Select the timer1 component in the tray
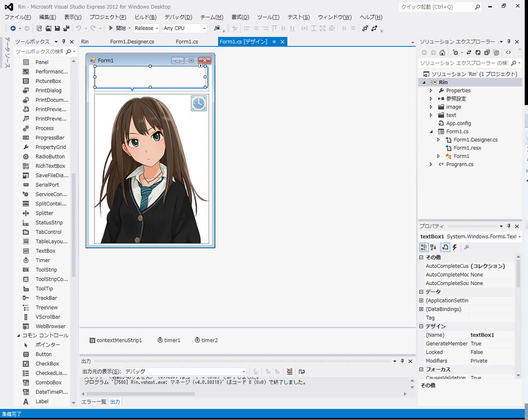528x420 pixels. click(168, 340)
